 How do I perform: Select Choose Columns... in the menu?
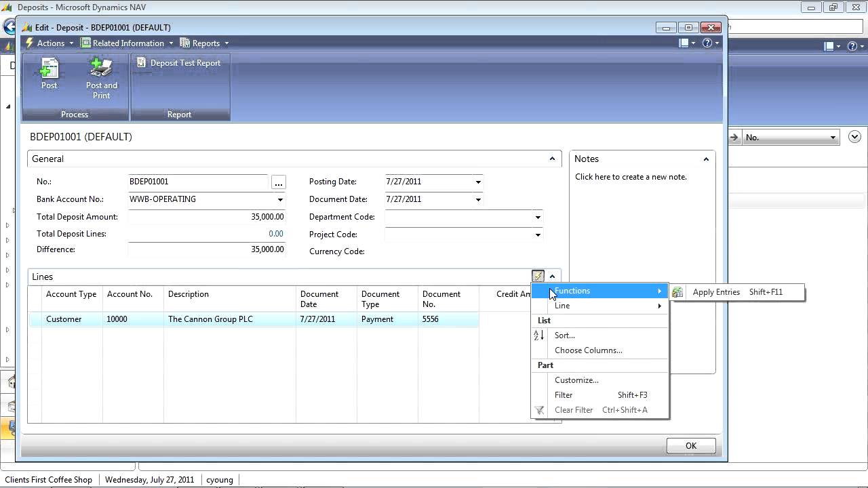pos(599,350)
